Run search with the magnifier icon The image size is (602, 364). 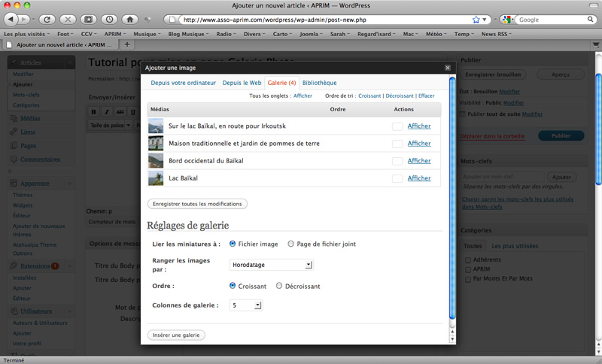coord(590,20)
